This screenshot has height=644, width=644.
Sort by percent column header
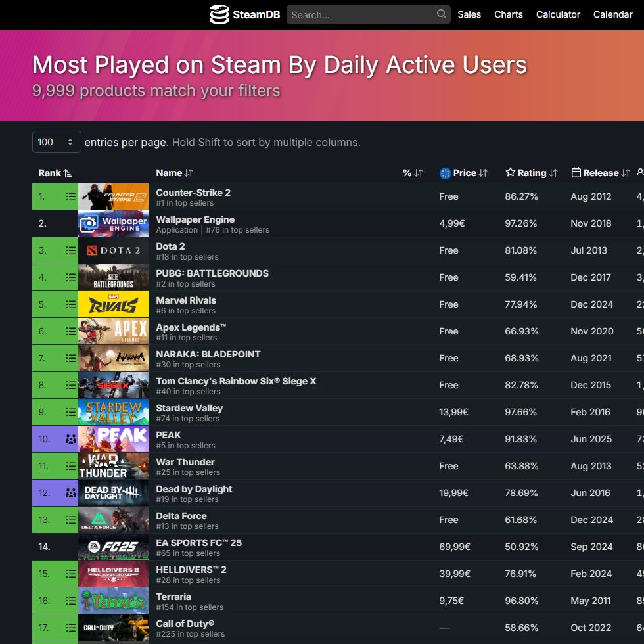413,173
